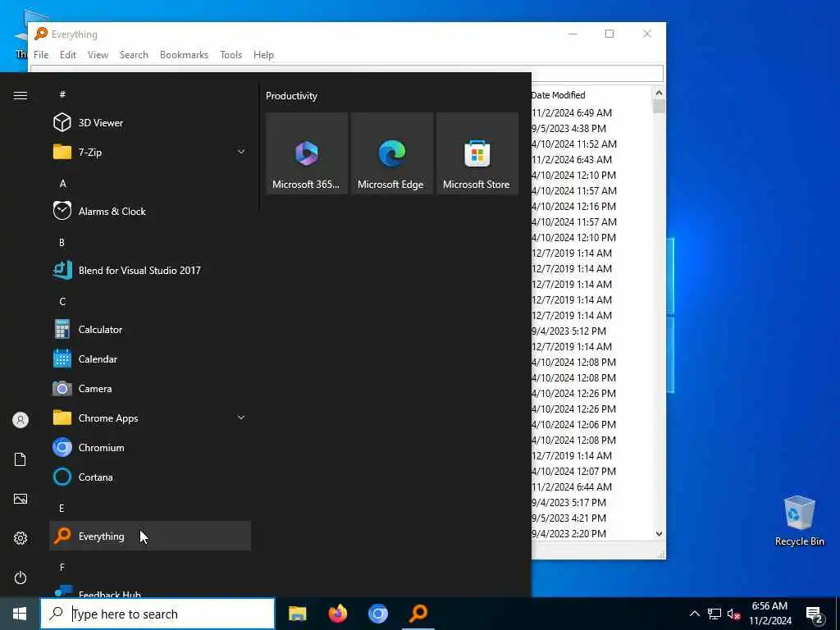Click the Productivity group title
Viewport: 840px width, 630px height.
click(291, 96)
